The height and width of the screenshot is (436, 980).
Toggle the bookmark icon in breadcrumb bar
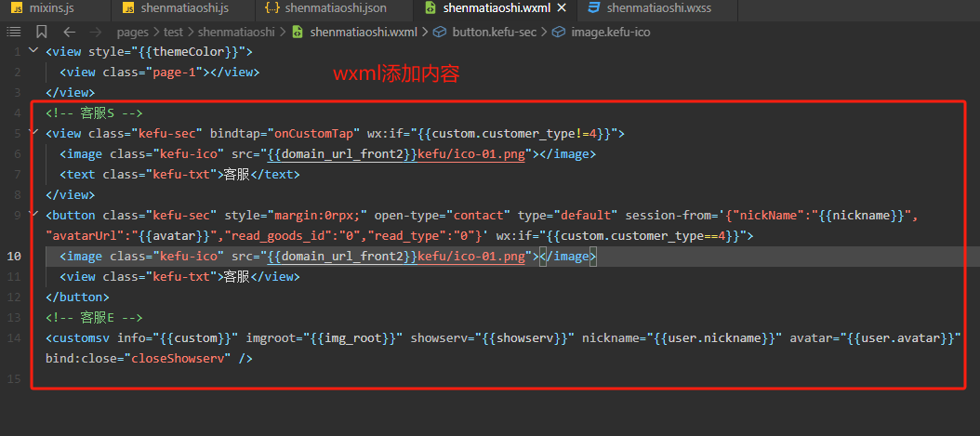(41, 32)
